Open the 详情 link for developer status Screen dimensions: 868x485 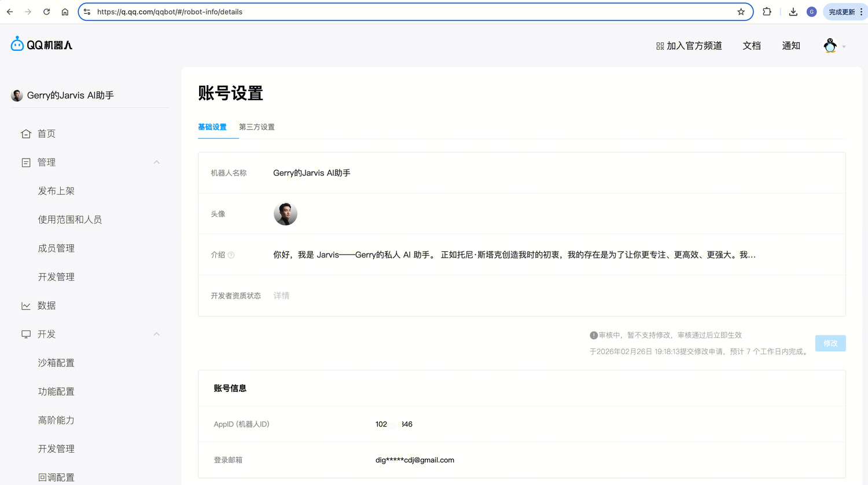tap(281, 296)
